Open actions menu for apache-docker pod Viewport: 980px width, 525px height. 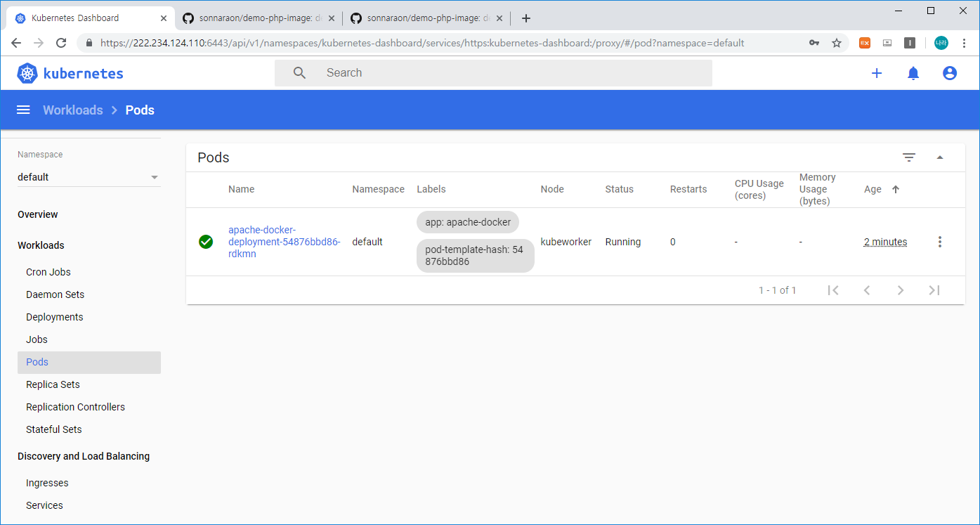click(x=940, y=242)
